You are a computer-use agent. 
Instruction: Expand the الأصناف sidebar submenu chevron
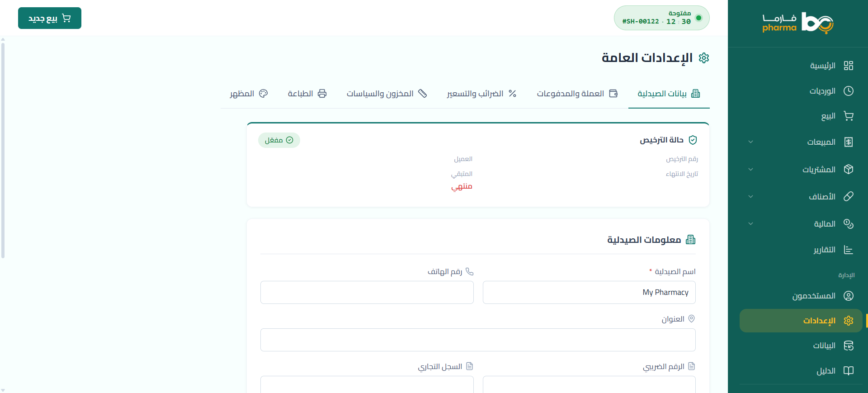pyautogui.click(x=750, y=196)
